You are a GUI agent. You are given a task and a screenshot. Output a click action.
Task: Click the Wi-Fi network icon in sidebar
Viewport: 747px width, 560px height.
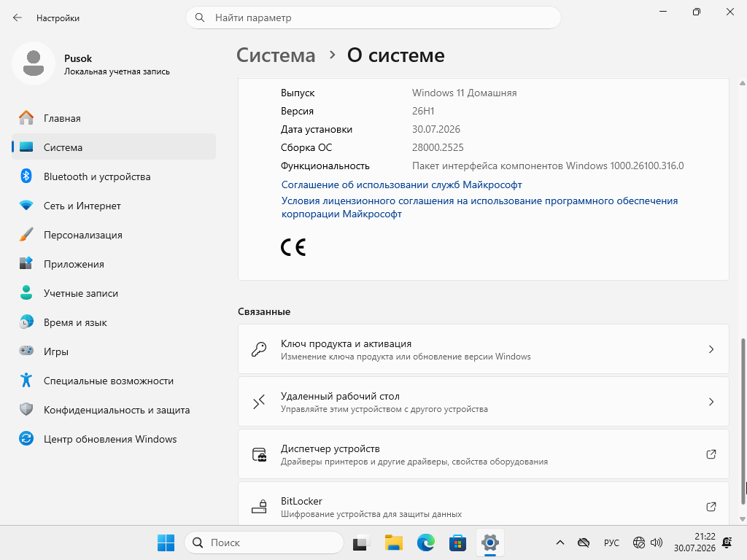(26, 205)
